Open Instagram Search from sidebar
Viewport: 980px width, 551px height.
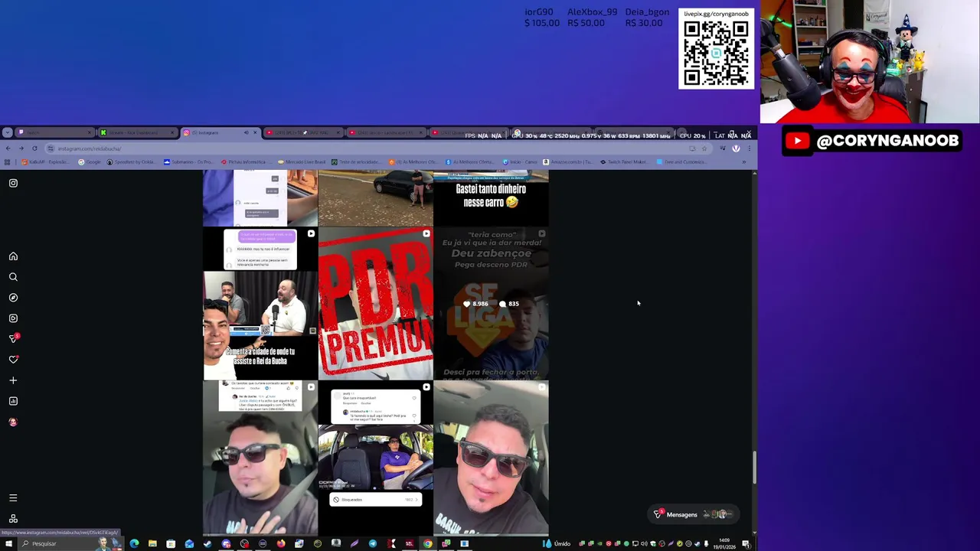coord(13,277)
